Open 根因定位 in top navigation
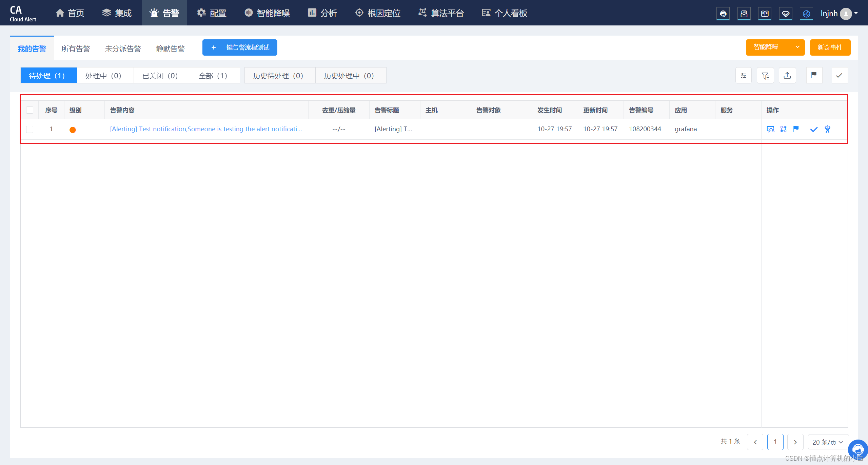This screenshot has height=465, width=868. [378, 13]
